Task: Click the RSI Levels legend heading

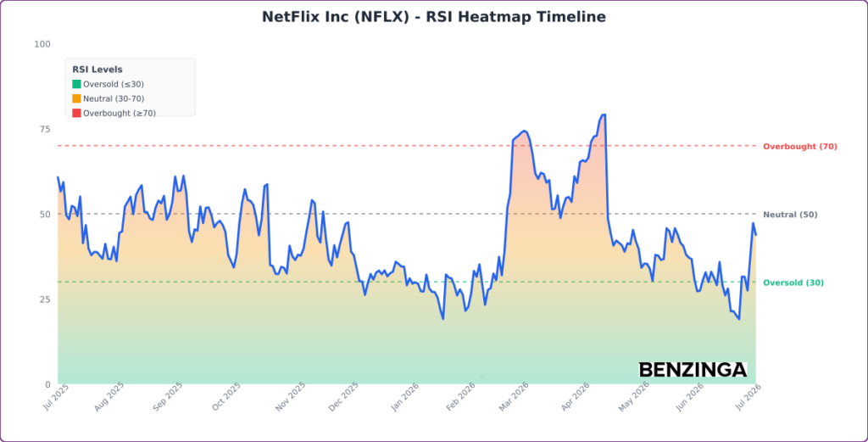Action: (x=97, y=70)
